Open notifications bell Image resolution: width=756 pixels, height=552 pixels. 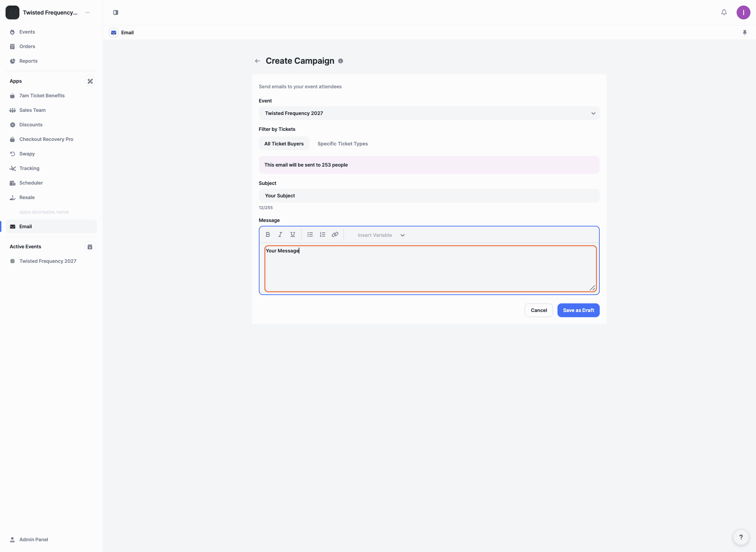(x=724, y=12)
